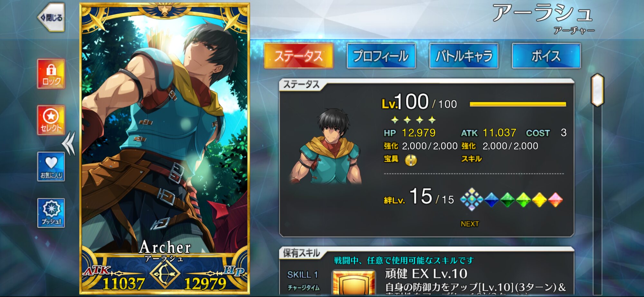
Task: Open the バトルキャラ tab
Action: click(464, 56)
